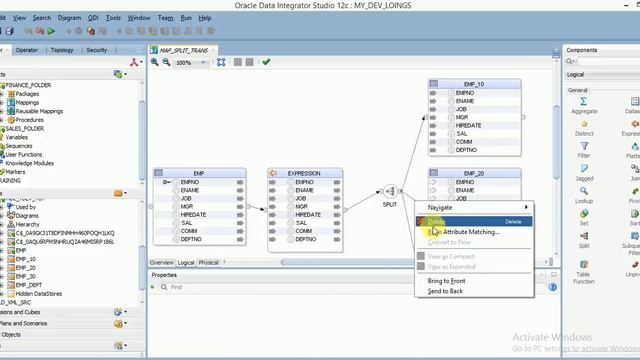Open the View menu

(x=19, y=18)
